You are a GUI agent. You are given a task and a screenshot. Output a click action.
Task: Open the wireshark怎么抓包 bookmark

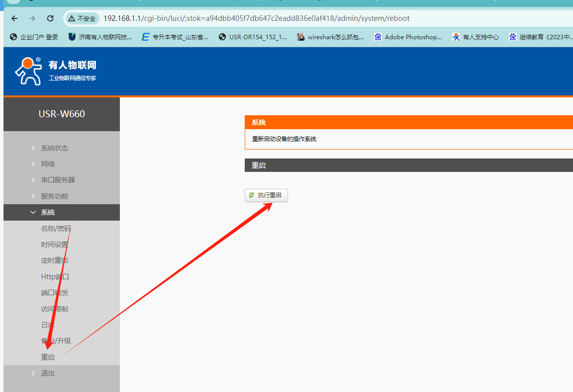(x=330, y=37)
